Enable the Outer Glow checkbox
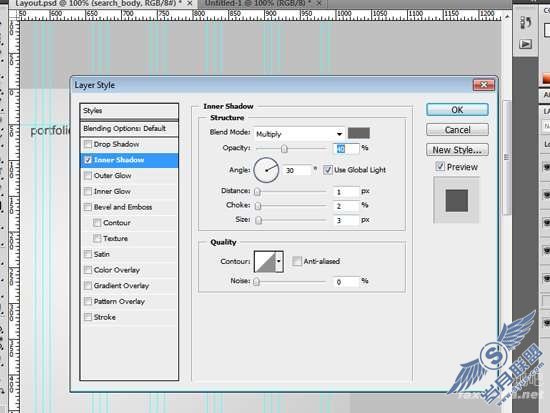 click(x=88, y=175)
